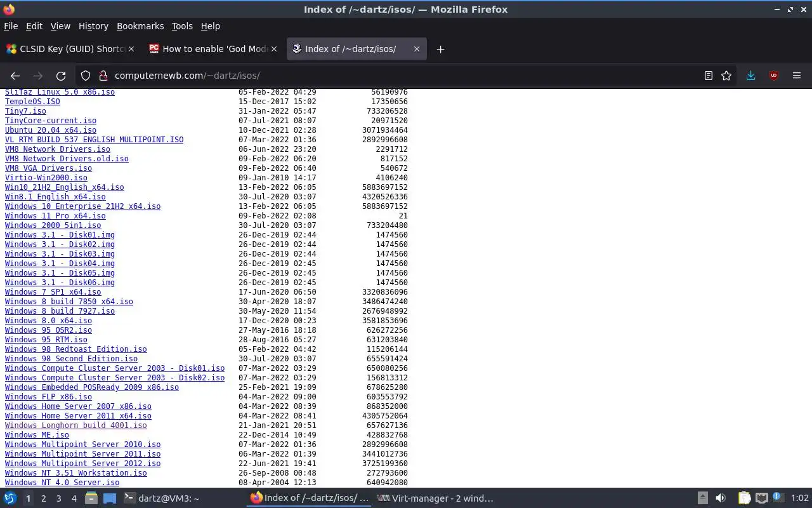Open Windows_98_Second_Edition.iso
The image size is (812, 508).
click(x=71, y=359)
